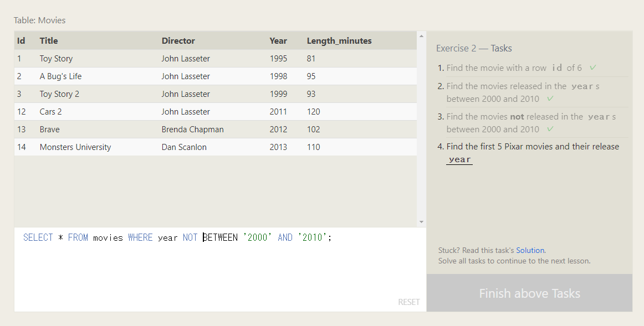Viewport: 644px width, 326px height.
Task: Click the Title column header
Action: pyautogui.click(x=48, y=40)
